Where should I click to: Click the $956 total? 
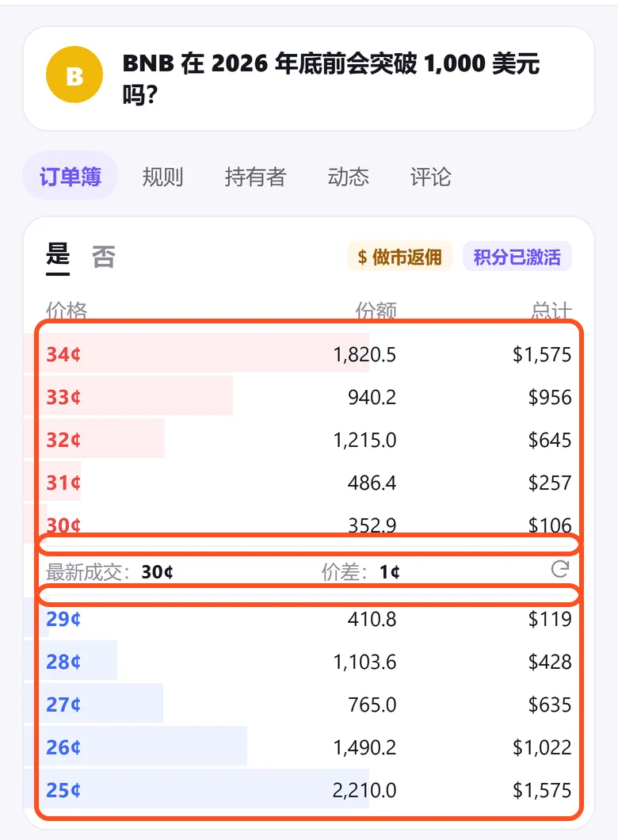[x=550, y=397]
